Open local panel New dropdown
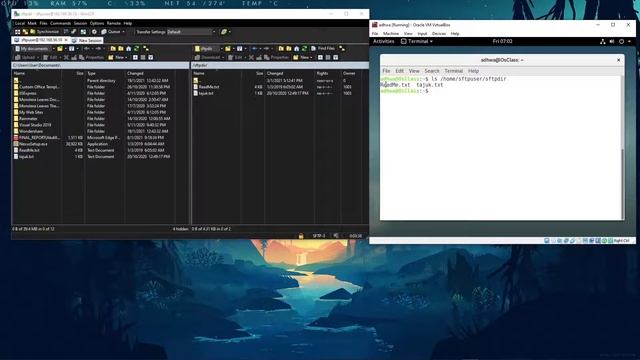640x360 pixels. (x=117, y=58)
